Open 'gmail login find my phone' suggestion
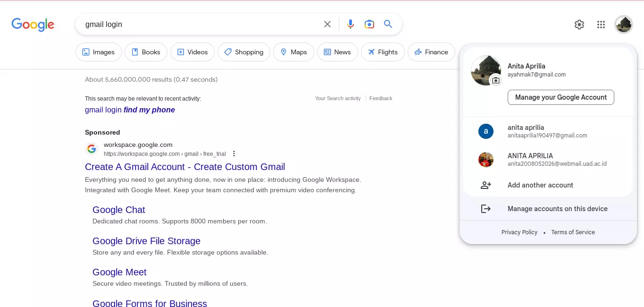Viewport: 644px width, 307px height. pyautogui.click(x=130, y=110)
